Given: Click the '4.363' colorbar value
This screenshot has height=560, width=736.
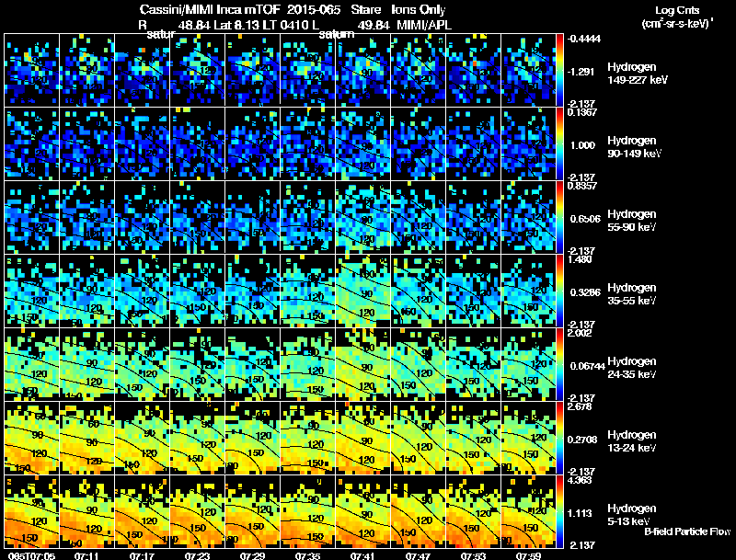Looking at the screenshot, I should click(x=580, y=480).
